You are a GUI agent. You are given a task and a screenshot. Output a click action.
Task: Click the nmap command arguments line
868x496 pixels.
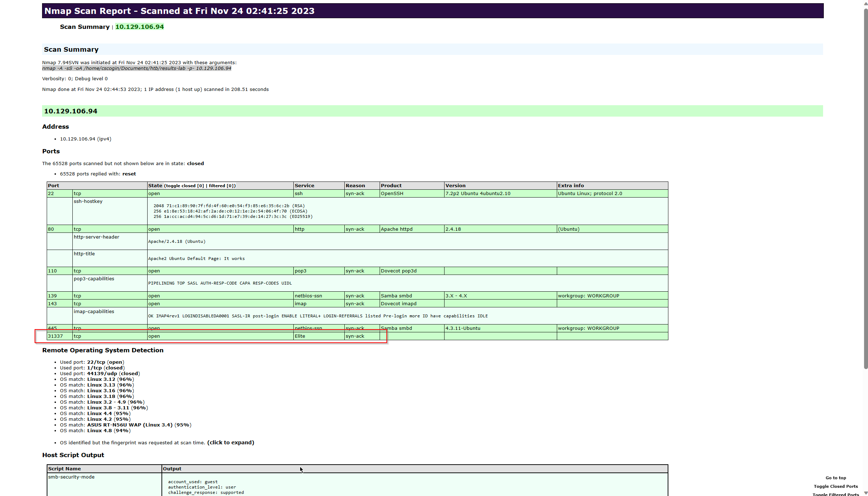(137, 68)
